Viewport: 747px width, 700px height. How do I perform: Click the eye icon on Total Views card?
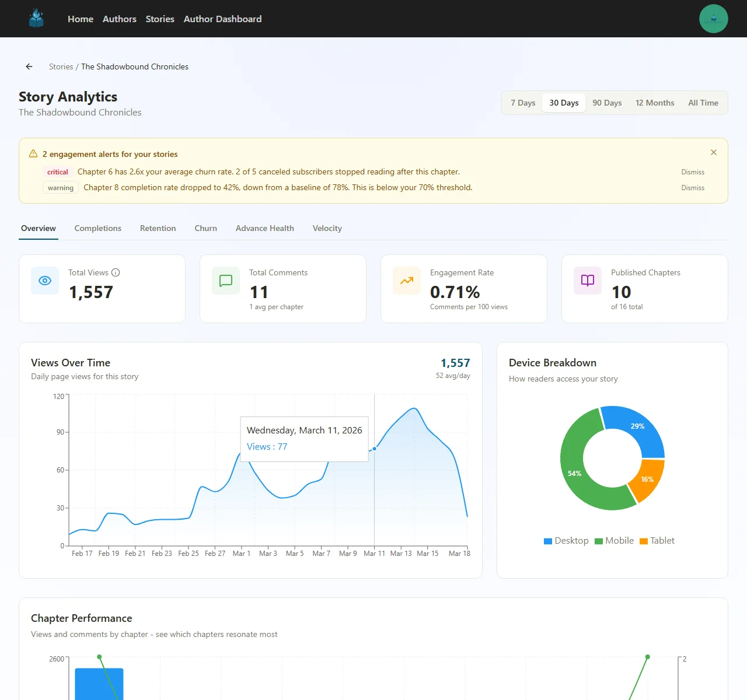coord(44,281)
